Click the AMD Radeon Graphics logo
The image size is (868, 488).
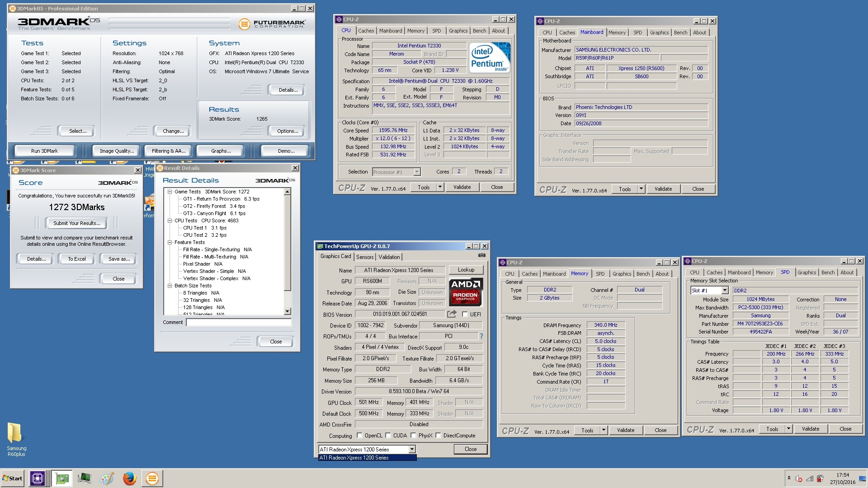coord(466,292)
